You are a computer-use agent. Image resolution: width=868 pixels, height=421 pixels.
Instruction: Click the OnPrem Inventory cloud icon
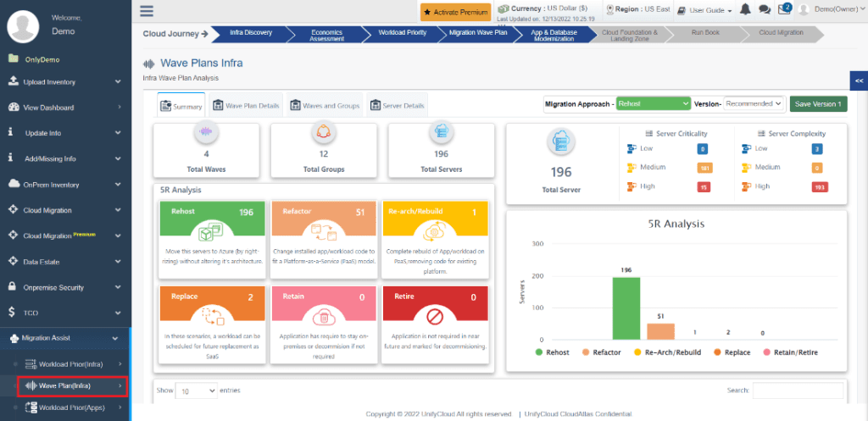(x=14, y=184)
